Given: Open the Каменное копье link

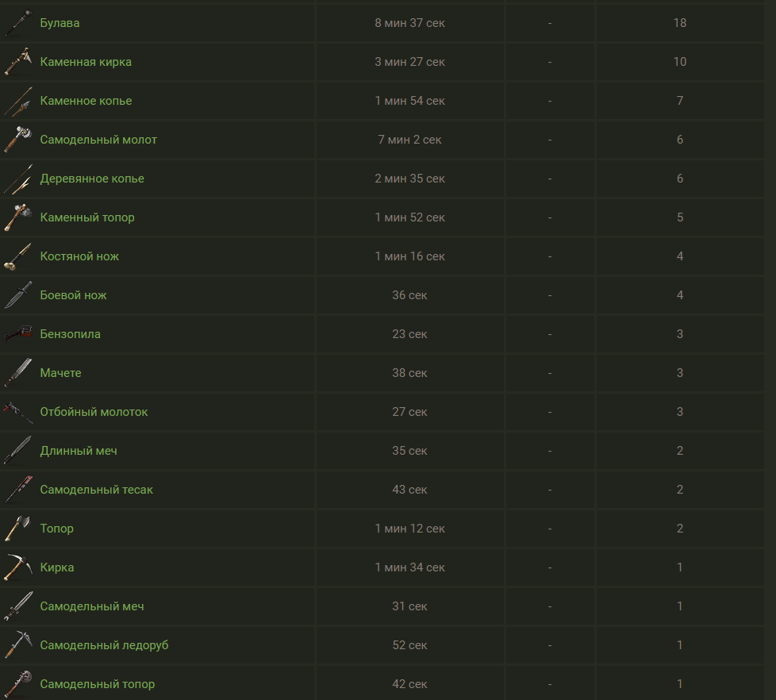Looking at the screenshot, I should tap(86, 101).
